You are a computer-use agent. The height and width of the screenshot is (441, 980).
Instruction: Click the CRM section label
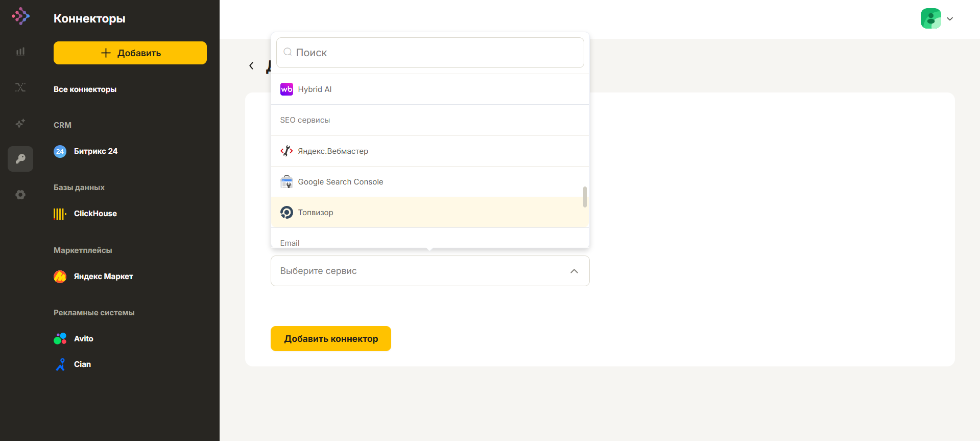pyautogui.click(x=62, y=125)
